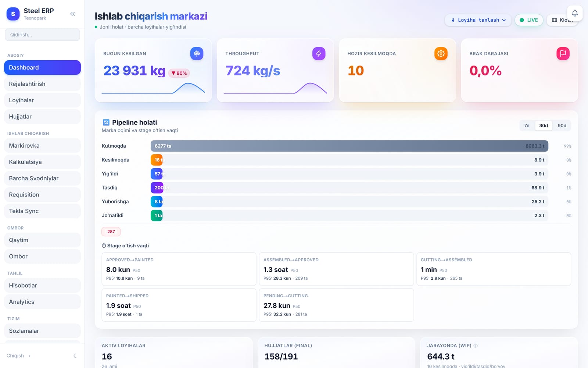
Task: Open Markirovka page
Action: point(42,146)
